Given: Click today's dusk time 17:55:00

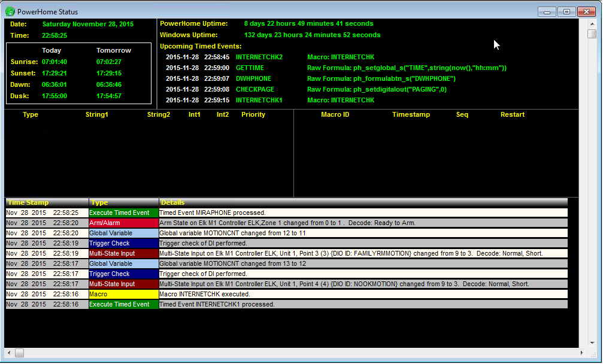Looking at the screenshot, I should (54, 96).
